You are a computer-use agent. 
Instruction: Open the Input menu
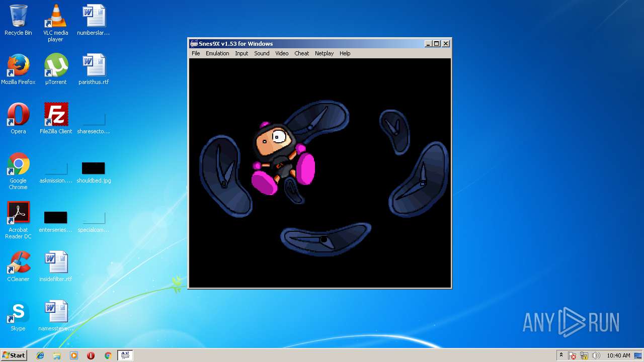point(242,53)
